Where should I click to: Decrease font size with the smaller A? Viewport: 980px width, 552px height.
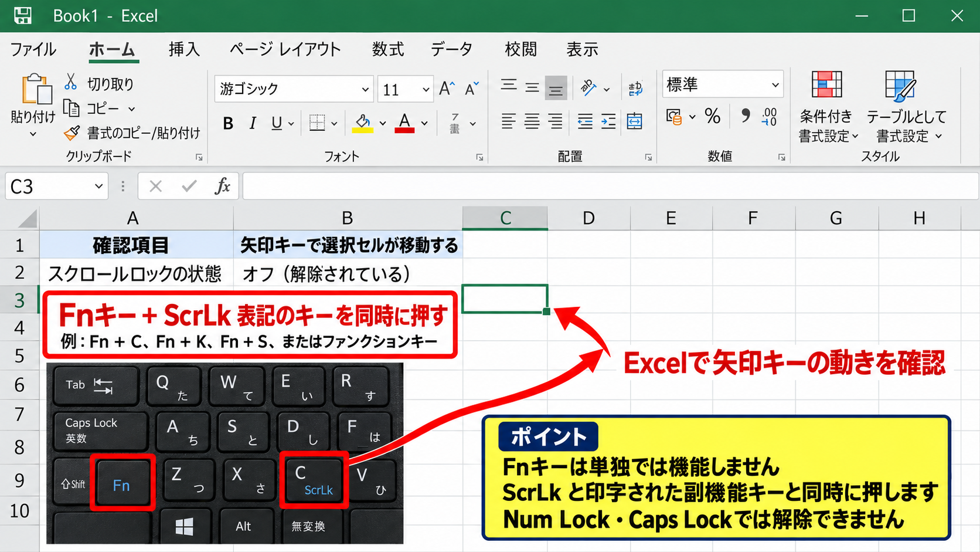[472, 89]
